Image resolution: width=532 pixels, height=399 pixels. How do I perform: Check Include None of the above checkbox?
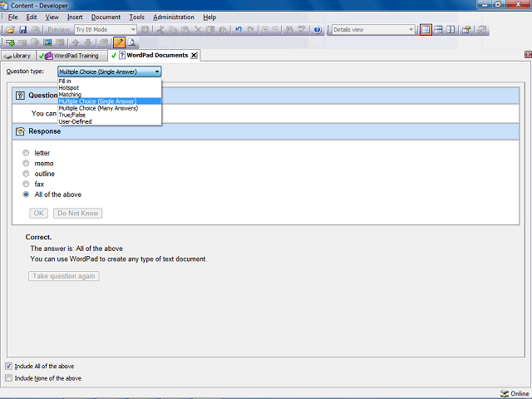click(8, 378)
